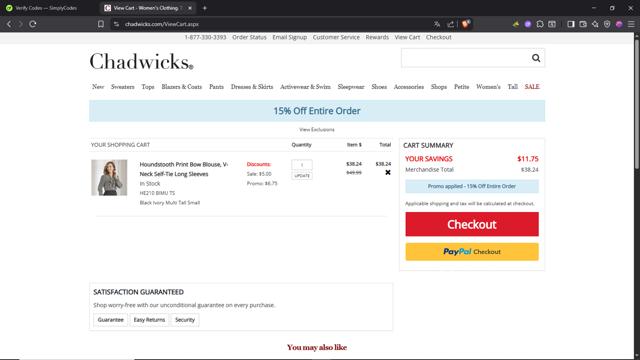The height and width of the screenshot is (360, 640).
Task: Share this page via share icon
Action: (451, 24)
